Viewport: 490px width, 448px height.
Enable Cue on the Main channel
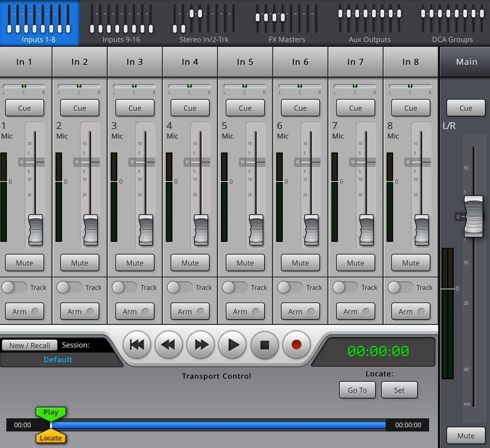pyautogui.click(x=466, y=108)
